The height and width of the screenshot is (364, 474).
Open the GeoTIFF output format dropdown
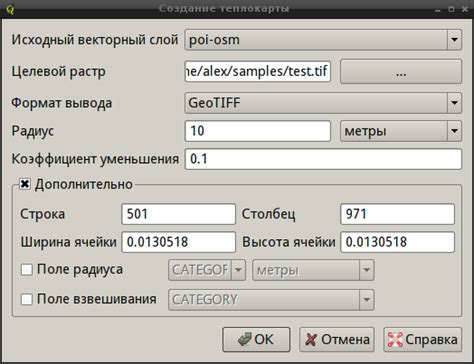point(323,103)
